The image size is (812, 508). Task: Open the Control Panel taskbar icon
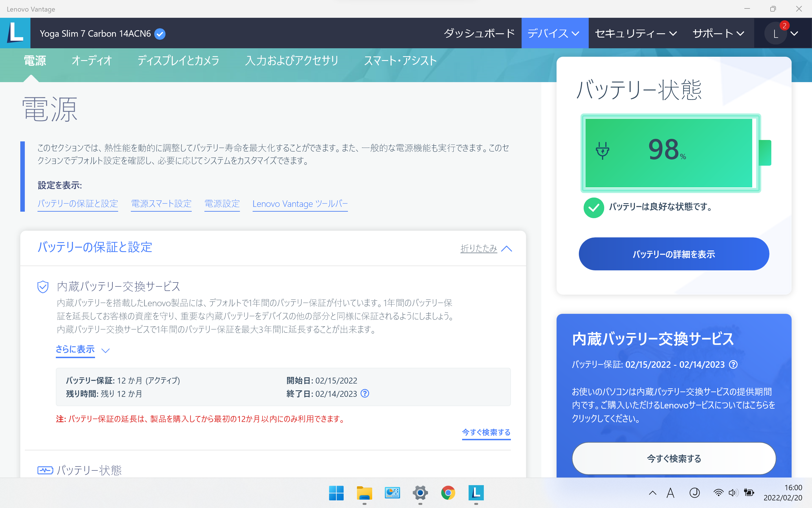pos(392,493)
